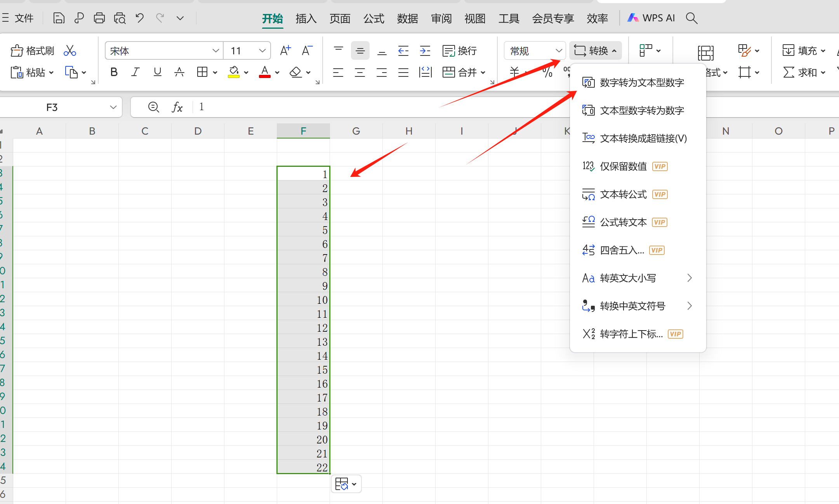Open font color dropdown arrow

tap(277, 73)
